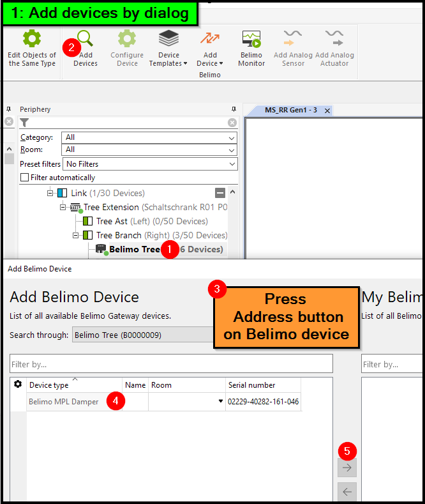Open the Room dropdown in Periphery

(149, 149)
